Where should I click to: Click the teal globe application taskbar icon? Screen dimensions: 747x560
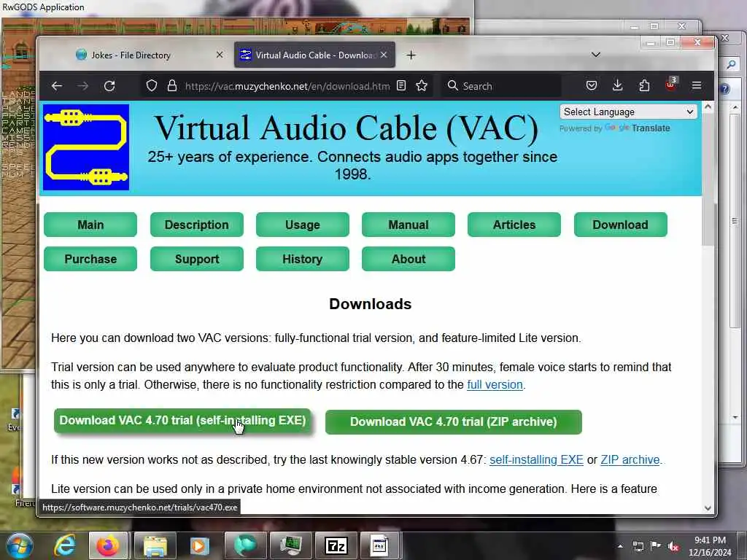pos(245,545)
